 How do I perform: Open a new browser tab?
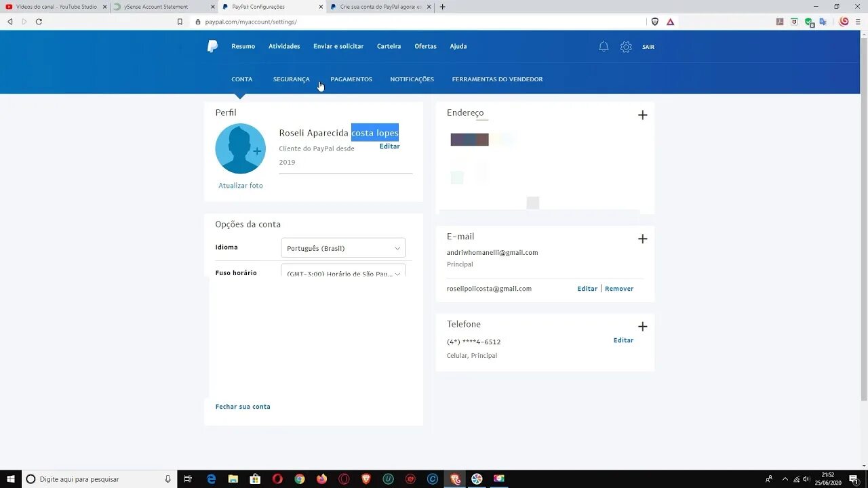(443, 7)
